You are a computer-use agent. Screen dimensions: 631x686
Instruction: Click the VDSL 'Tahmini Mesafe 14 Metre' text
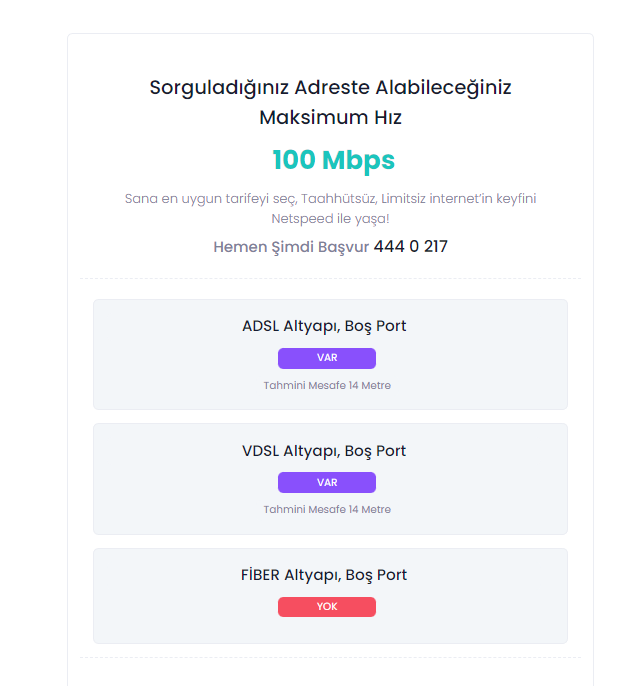(327, 509)
